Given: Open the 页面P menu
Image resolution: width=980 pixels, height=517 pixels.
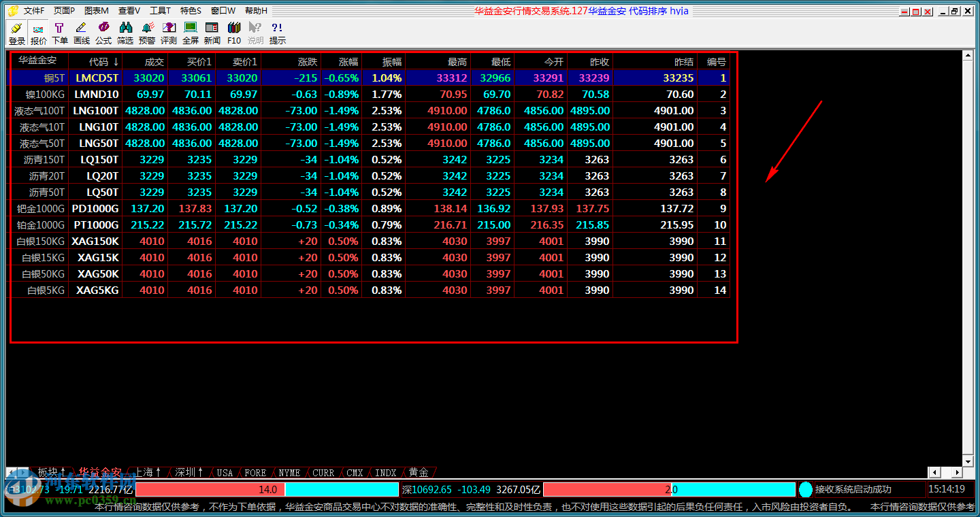Looking at the screenshot, I should pos(65,11).
